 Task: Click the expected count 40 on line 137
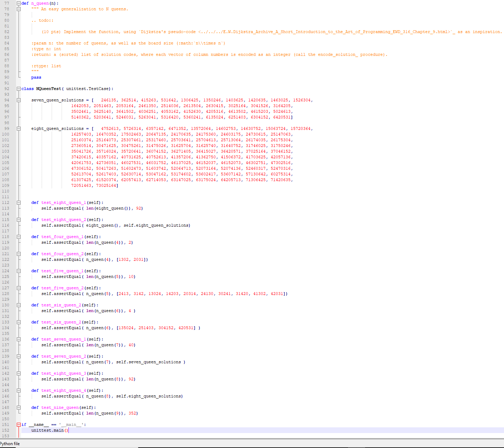(x=131, y=345)
